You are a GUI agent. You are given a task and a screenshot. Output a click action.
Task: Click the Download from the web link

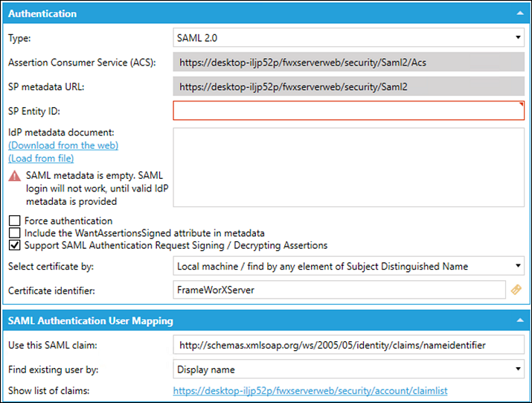pyautogui.click(x=63, y=145)
